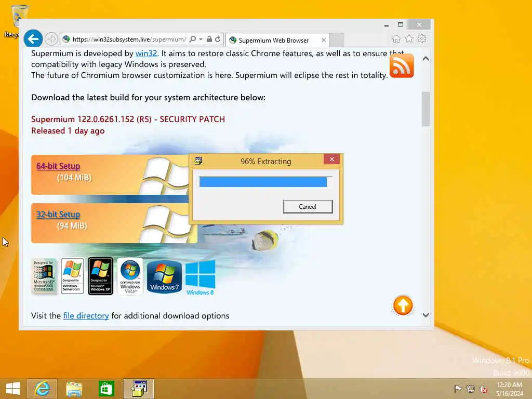Download the 64-bit Setup link
The height and width of the screenshot is (399, 532).
(58, 166)
